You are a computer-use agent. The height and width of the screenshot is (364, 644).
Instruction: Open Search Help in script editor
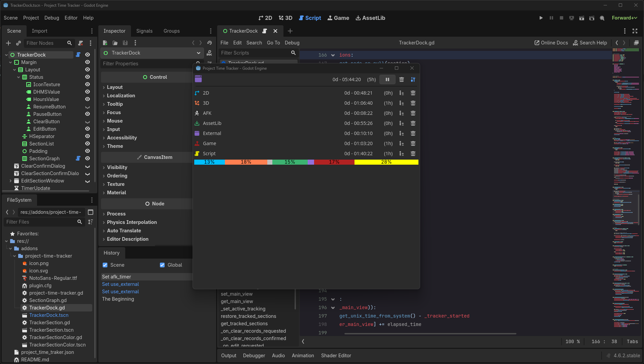590,43
